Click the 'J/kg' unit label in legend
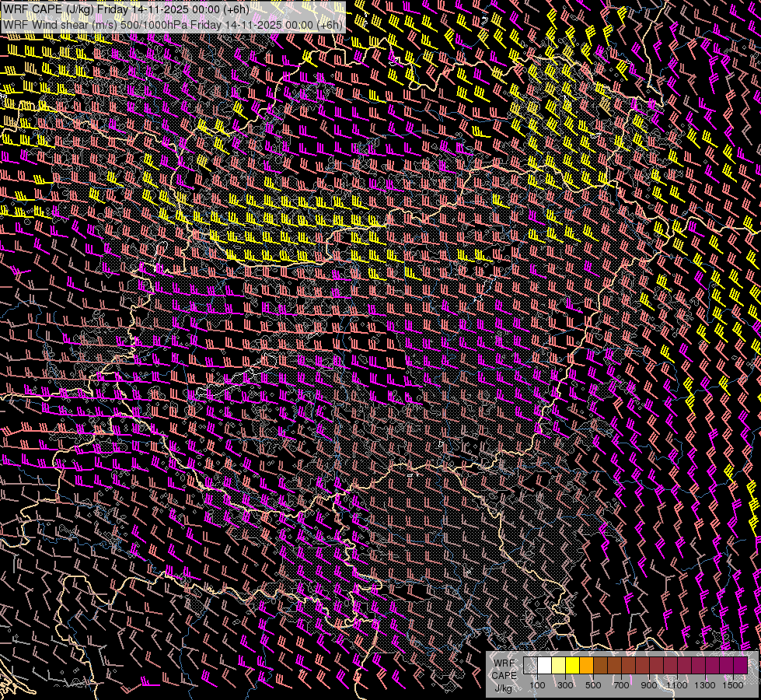761x700 pixels. [504, 688]
